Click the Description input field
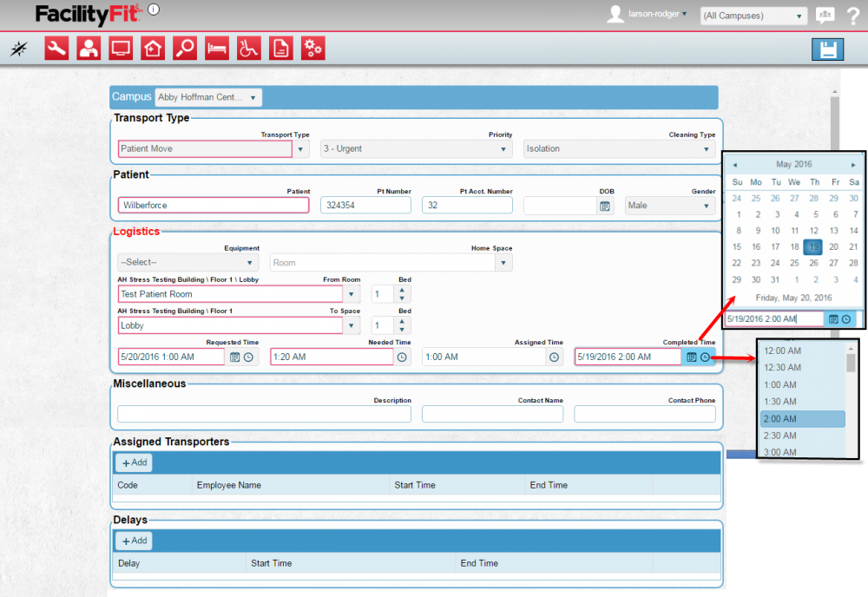 coord(264,414)
